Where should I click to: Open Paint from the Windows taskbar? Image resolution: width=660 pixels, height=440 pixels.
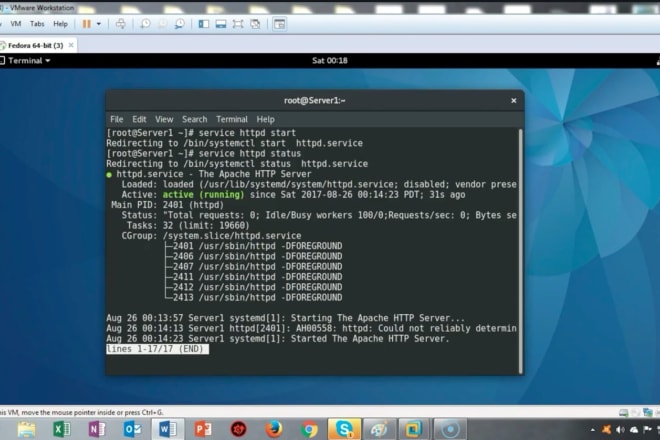point(379,429)
